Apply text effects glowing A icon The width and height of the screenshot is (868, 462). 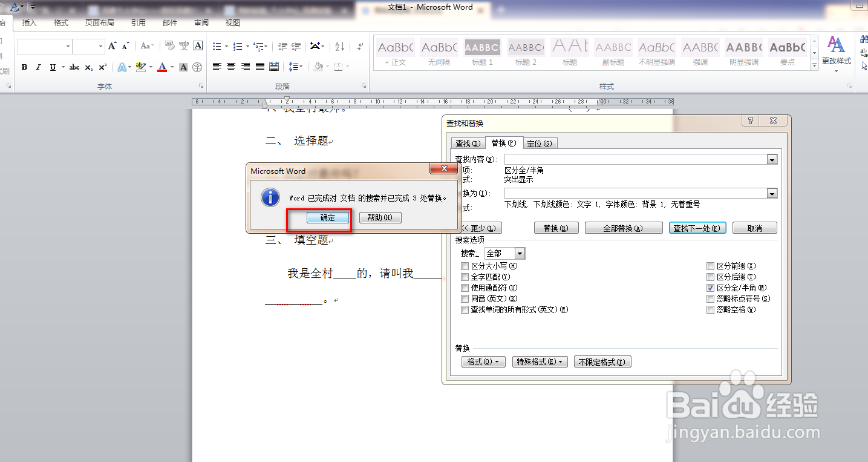pyautogui.click(x=122, y=67)
